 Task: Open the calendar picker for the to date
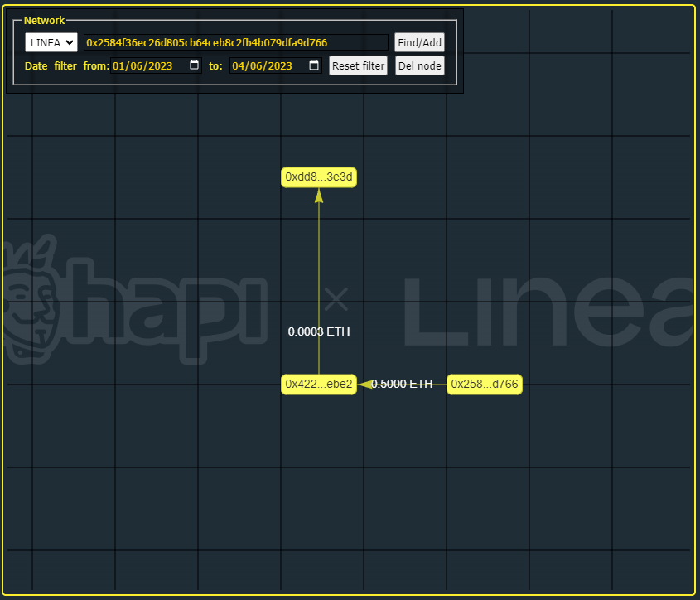pyautogui.click(x=314, y=65)
